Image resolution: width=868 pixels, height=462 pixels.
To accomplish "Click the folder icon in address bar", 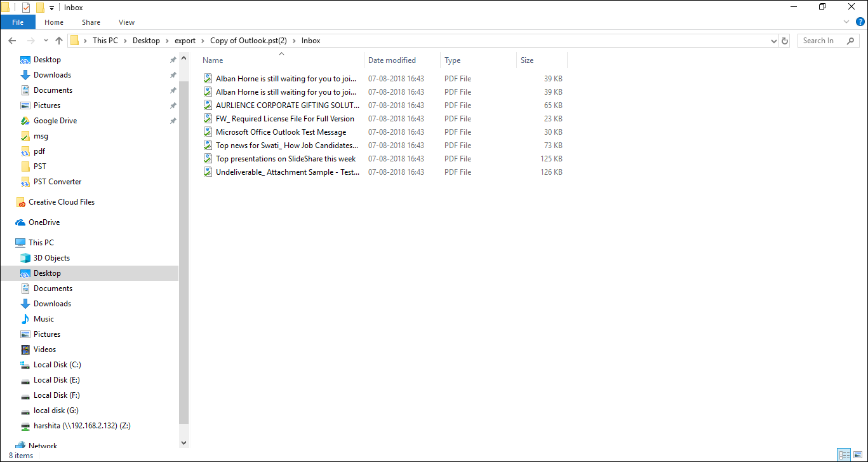I will (x=75, y=41).
